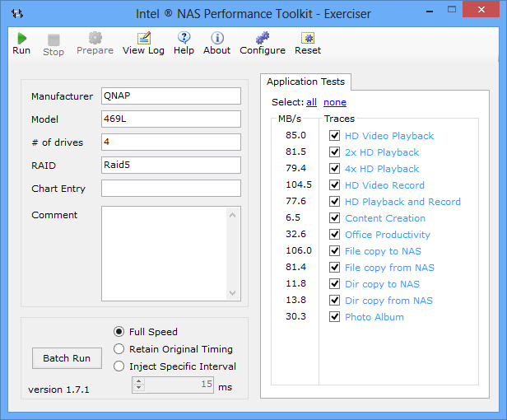507x420 pixels.
Task: Close the Exerciser window
Action: 481,9
